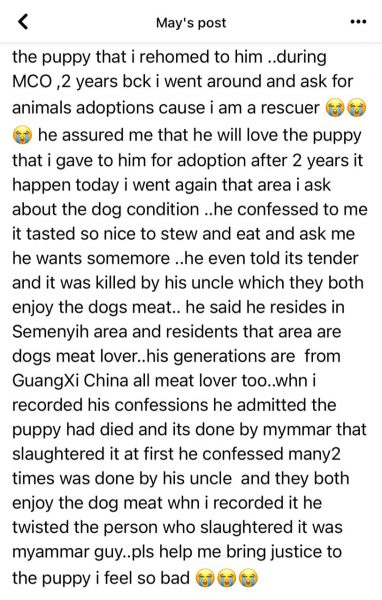Screen dimensions: 382x600
Task: Click the second crying emoji after 'rescuer'
Action: 357,109
